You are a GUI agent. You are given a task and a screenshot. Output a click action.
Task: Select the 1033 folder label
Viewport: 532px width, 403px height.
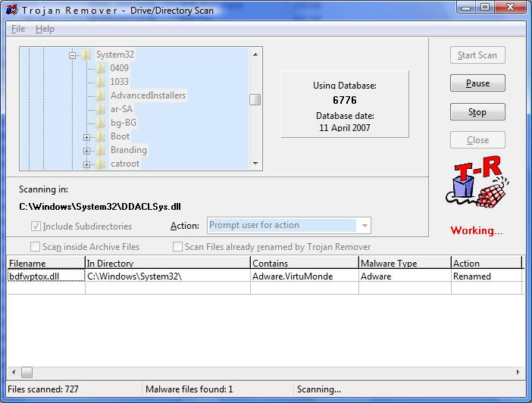120,82
